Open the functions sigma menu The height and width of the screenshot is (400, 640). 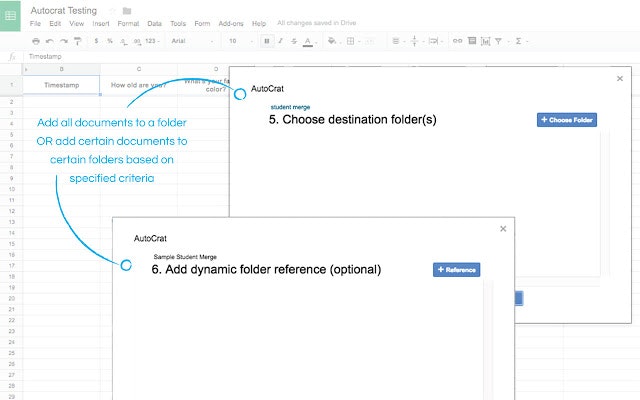(x=518, y=41)
